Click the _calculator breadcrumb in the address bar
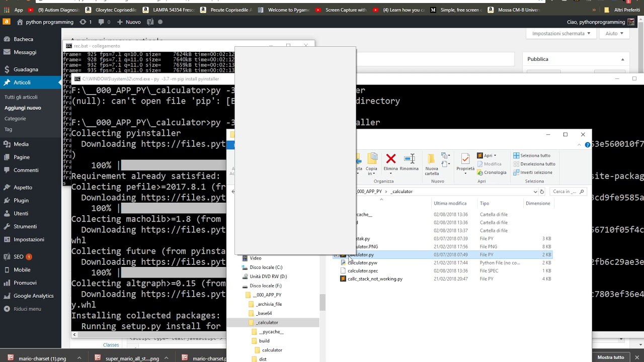 (401, 192)
